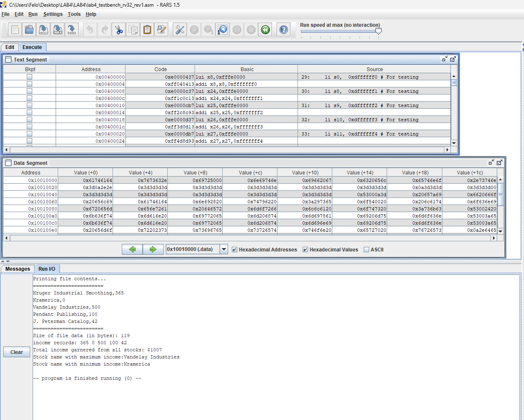This screenshot has width=524, height=420.
Task: Click the Basic column header
Action: (x=247, y=69)
